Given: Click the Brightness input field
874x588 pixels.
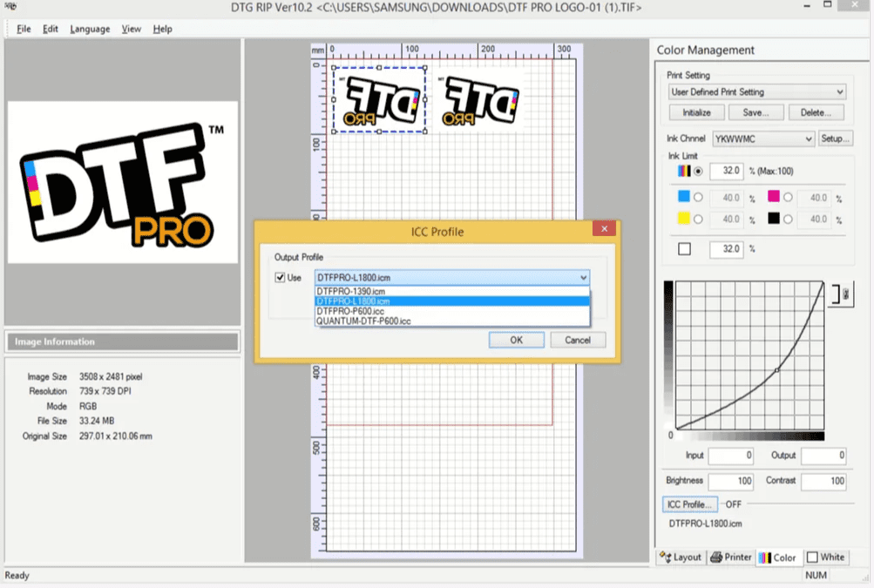Looking at the screenshot, I should coord(730,481).
